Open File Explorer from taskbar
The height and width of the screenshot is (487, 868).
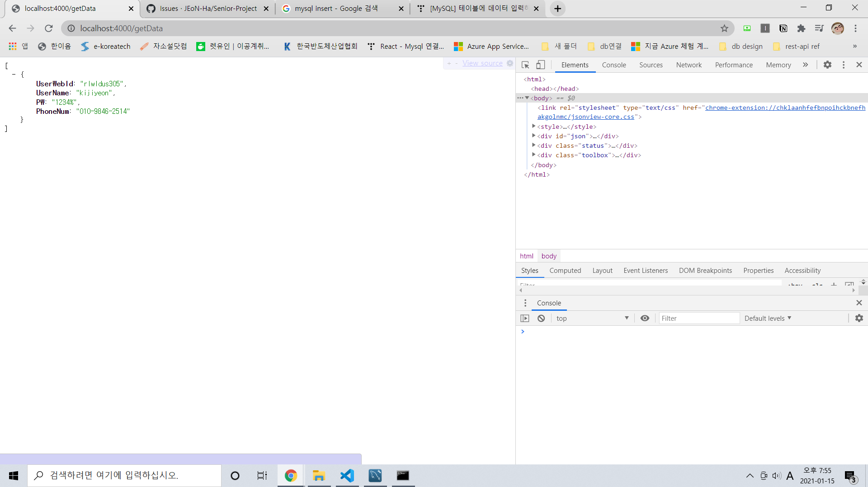click(x=319, y=476)
